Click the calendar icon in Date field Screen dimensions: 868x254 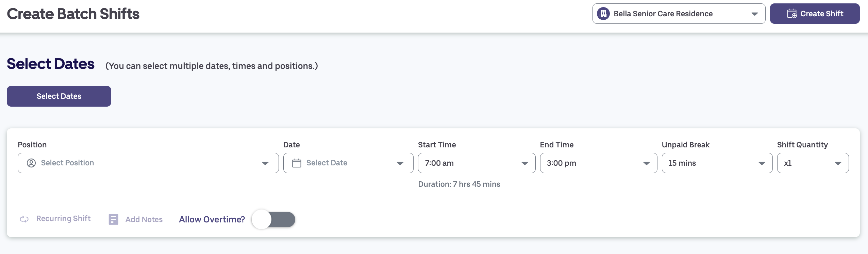coord(297,163)
